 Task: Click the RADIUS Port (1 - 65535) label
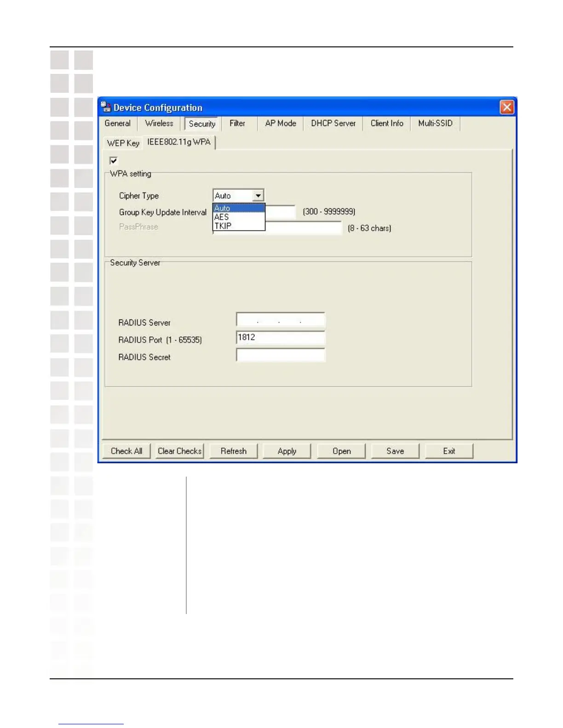point(160,340)
